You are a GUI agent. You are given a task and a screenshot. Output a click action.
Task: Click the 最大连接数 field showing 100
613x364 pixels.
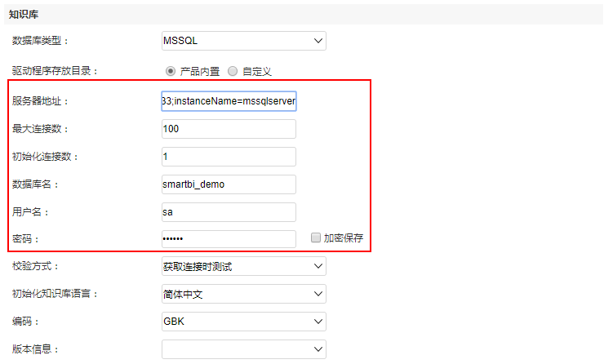[x=229, y=129]
